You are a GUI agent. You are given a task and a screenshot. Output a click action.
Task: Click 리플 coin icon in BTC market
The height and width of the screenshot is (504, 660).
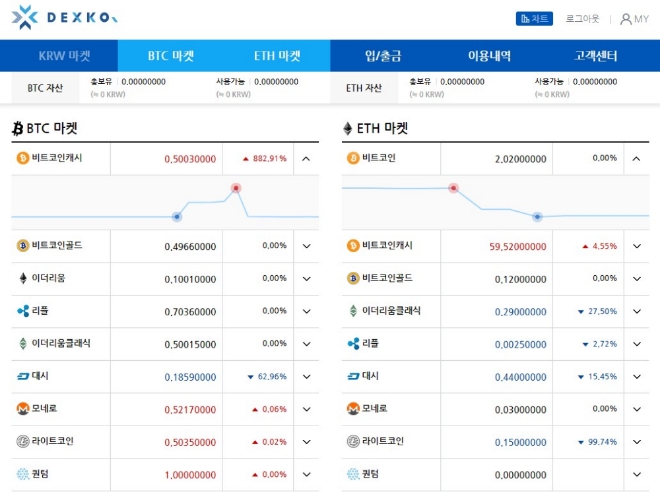click(x=23, y=311)
